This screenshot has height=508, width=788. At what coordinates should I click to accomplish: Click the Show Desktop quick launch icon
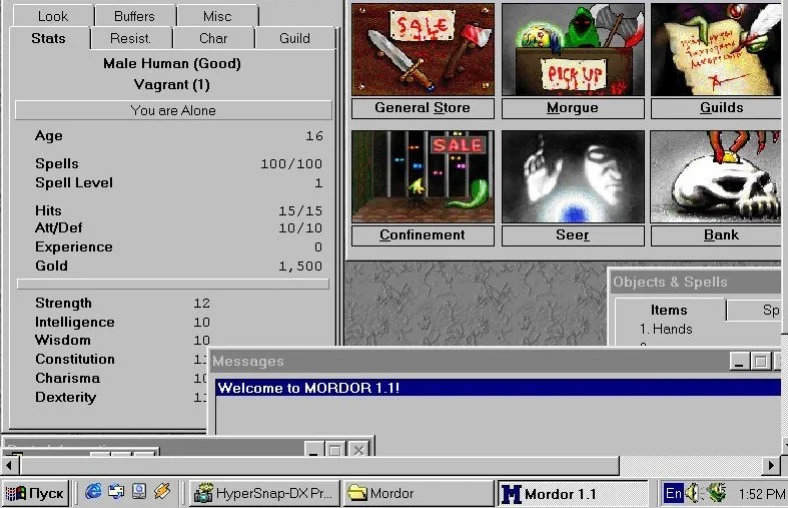point(116,491)
